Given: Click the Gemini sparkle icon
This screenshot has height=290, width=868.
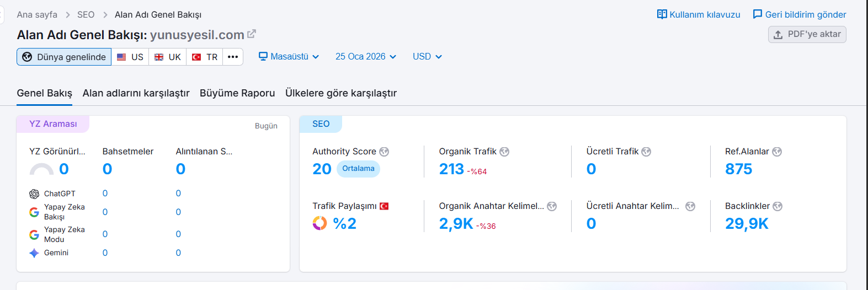Looking at the screenshot, I should 34,253.
